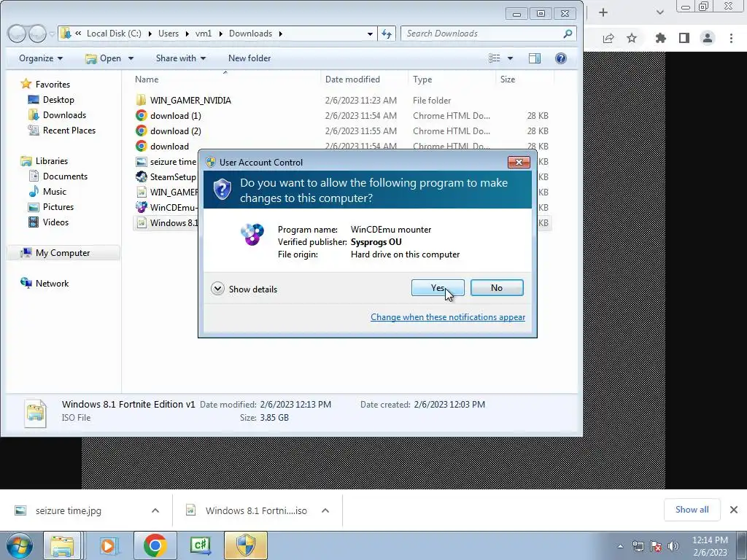The height and width of the screenshot is (560, 747).
Task: Open seizure time.jpg in Chrome download bar
Action: tap(68, 510)
